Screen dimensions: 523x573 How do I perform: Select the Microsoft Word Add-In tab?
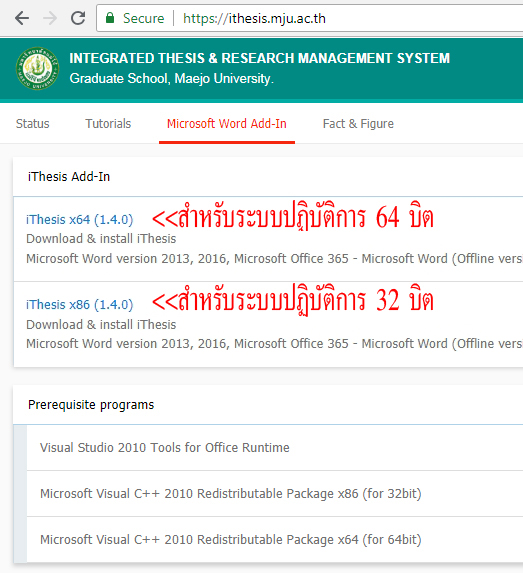coord(227,124)
